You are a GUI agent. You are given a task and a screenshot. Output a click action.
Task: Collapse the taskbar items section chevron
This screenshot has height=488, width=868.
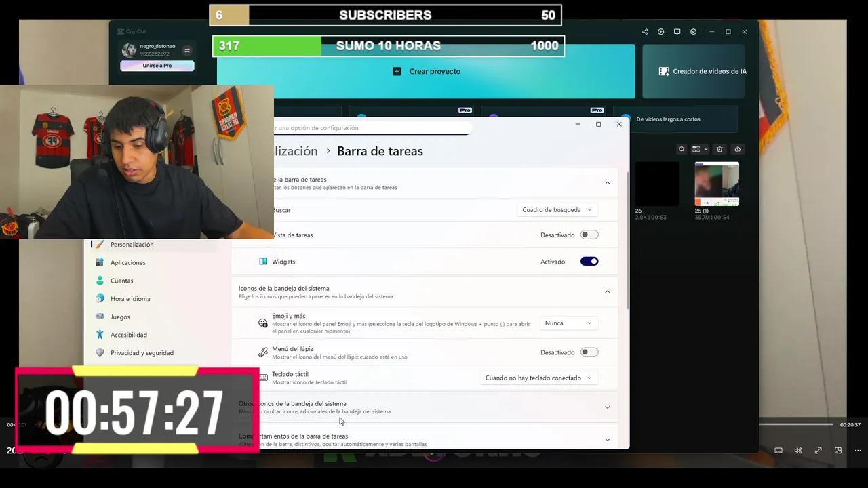607,183
